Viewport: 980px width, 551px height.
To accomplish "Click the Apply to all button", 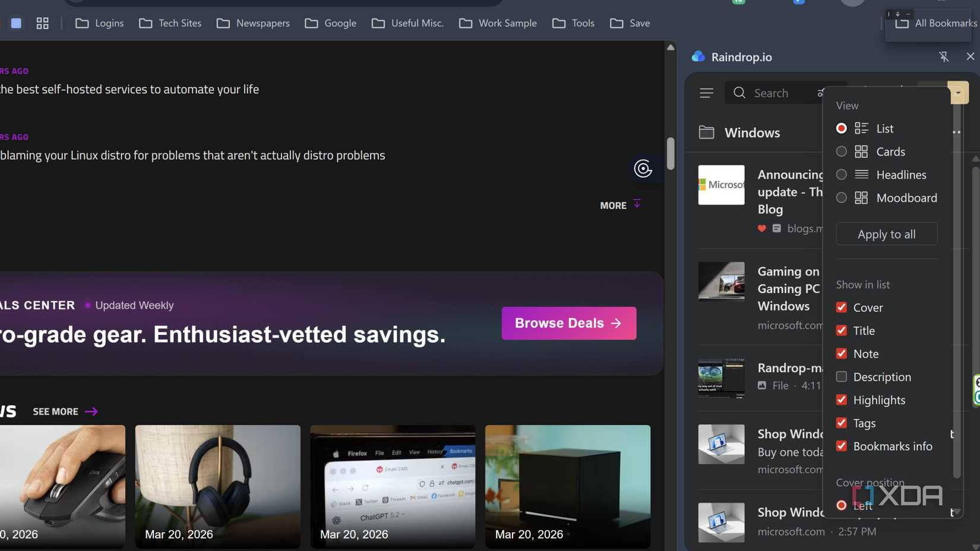I will point(886,234).
